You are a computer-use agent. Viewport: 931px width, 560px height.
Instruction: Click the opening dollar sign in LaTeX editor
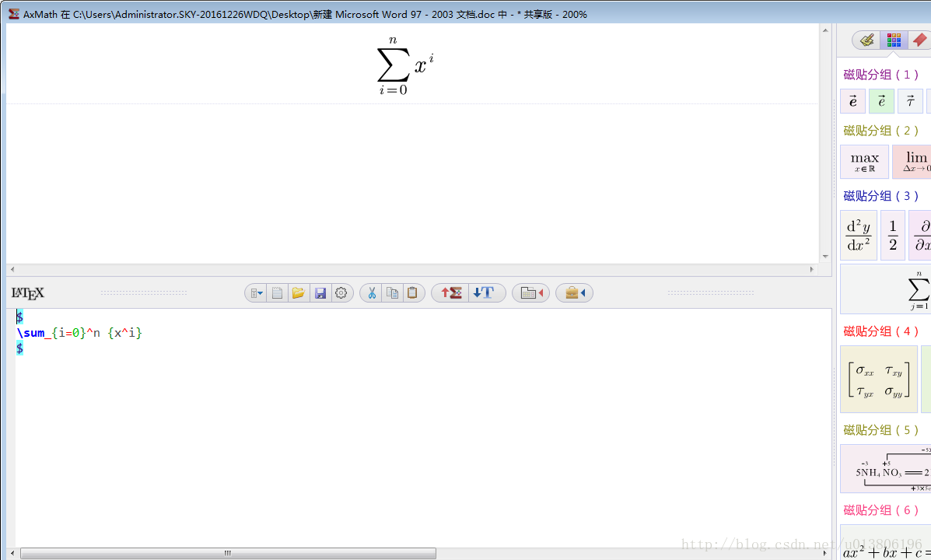(x=19, y=317)
